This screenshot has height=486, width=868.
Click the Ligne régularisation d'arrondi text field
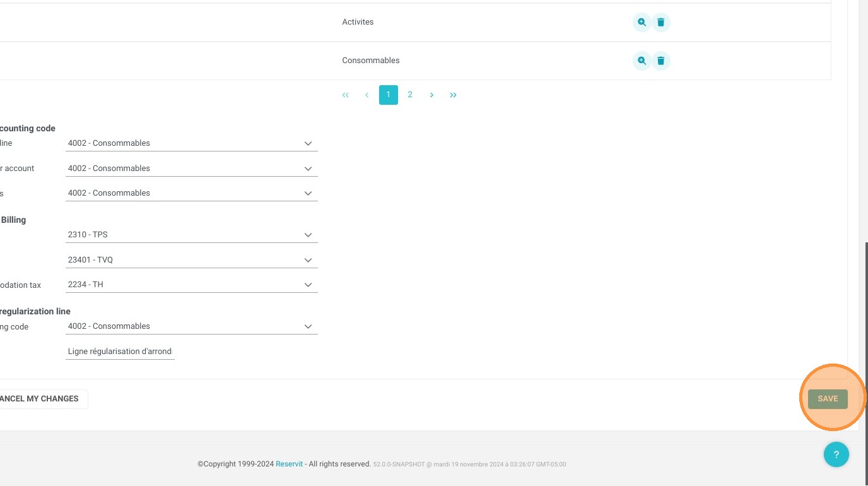(x=120, y=352)
